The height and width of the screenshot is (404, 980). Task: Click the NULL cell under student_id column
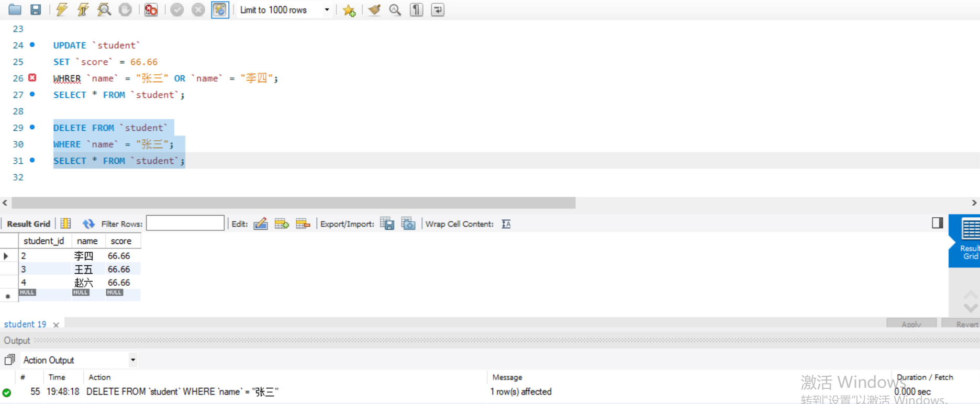point(45,295)
